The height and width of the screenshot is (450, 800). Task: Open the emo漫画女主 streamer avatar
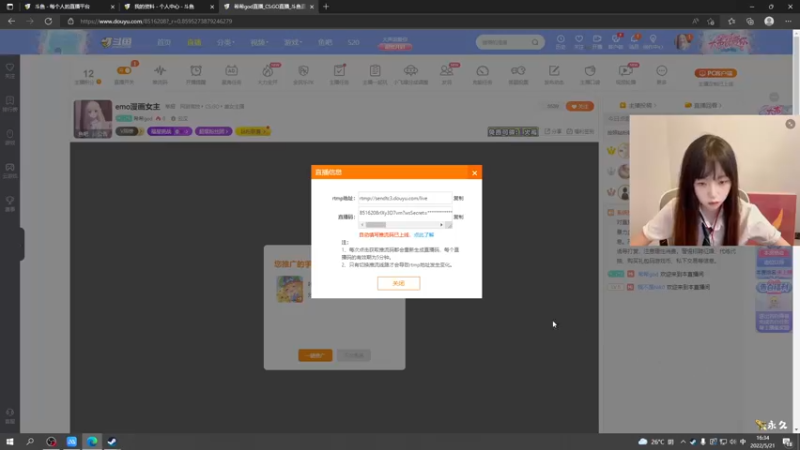93,119
